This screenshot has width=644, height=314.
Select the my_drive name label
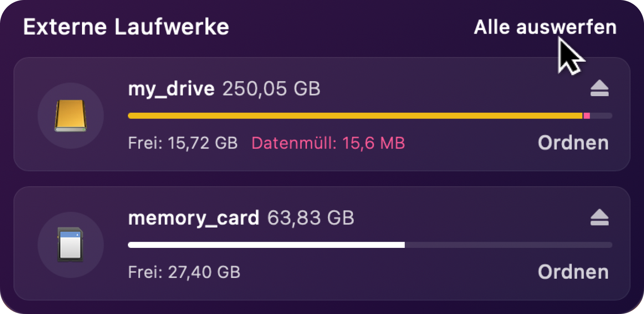tap(171, 89)
